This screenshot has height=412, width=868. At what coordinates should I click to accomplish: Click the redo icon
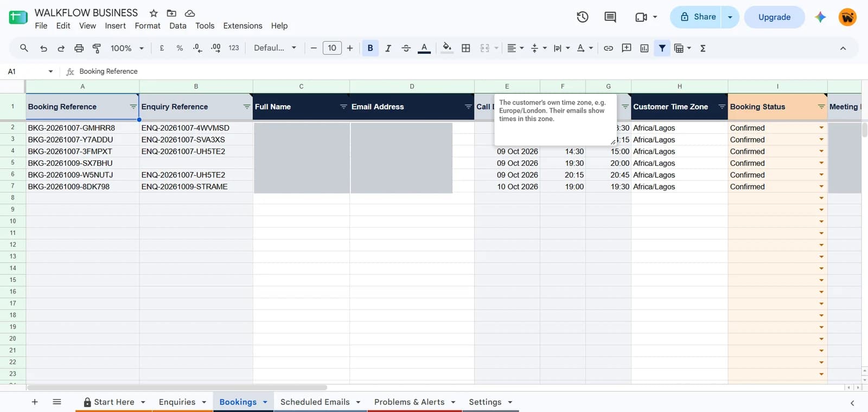coord(61,48)
